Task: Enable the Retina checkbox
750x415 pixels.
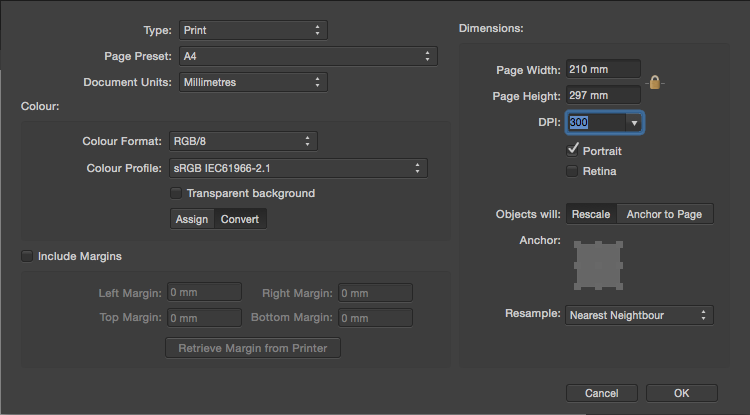Action: click(x=572, y=171)
